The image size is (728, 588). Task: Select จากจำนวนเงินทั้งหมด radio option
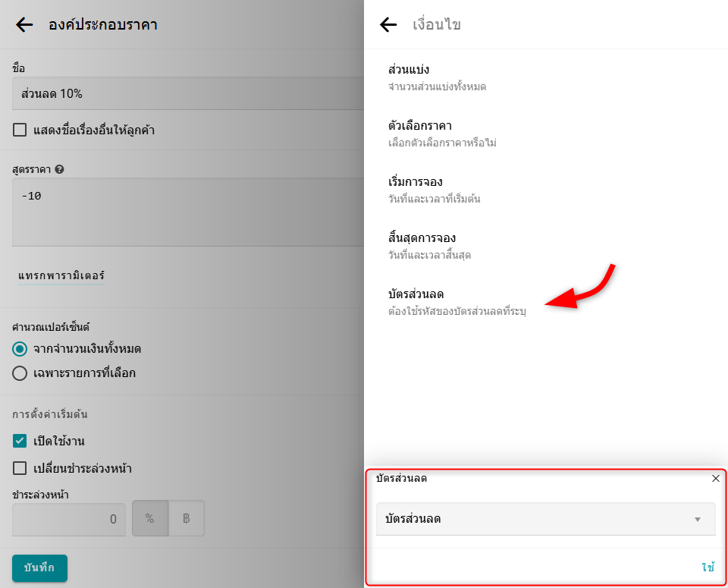20,349
